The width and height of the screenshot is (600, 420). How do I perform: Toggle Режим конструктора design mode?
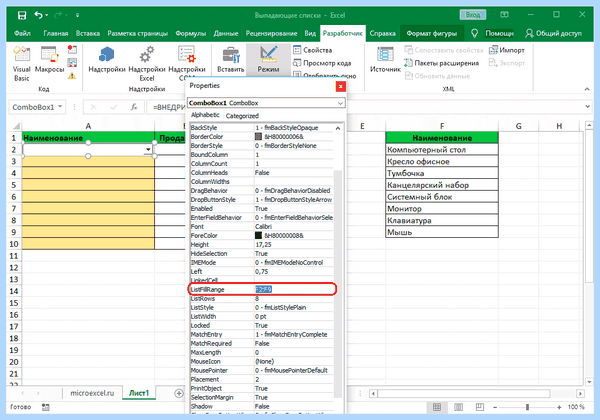click(268, 60)
